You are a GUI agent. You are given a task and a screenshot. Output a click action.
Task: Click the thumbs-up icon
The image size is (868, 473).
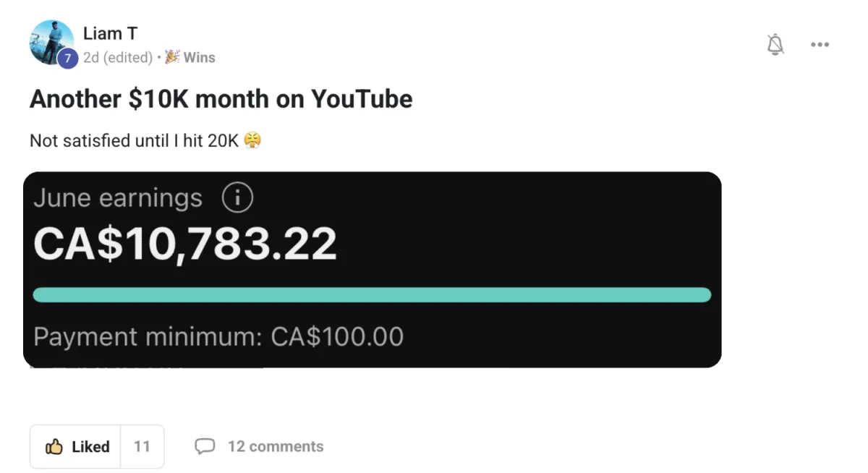click(x=54, y=447)
